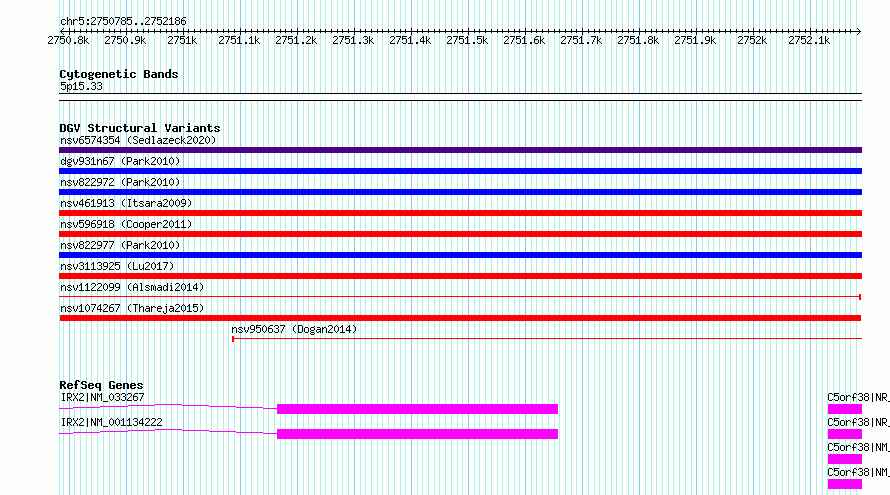This screenshot has width=890, height=495.
Task: Select the magenta exon of IRX2 NM_033267
Action: [x=417, y=409]
